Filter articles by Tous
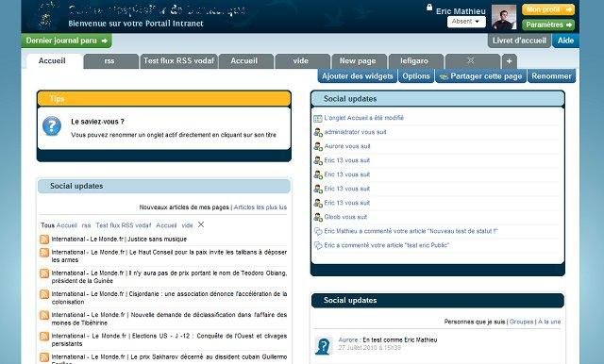The width and height of the screenshot is (604, 364). (x=47, y=225)
